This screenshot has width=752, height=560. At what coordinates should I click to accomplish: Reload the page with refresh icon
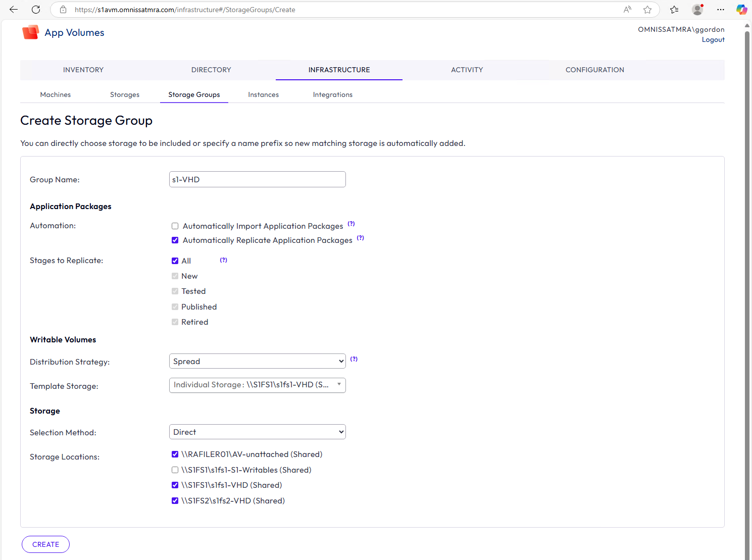(x=36, y=10)
